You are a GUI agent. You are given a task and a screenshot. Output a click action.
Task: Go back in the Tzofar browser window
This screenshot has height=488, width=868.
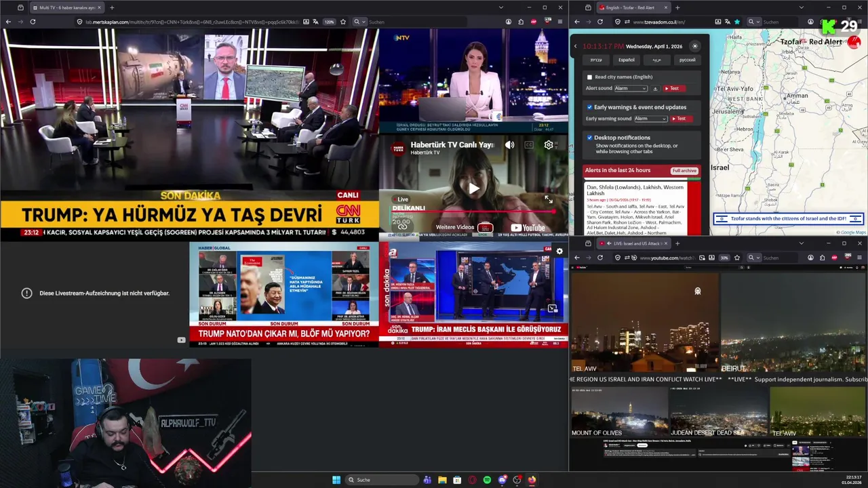tap(577, 22)
